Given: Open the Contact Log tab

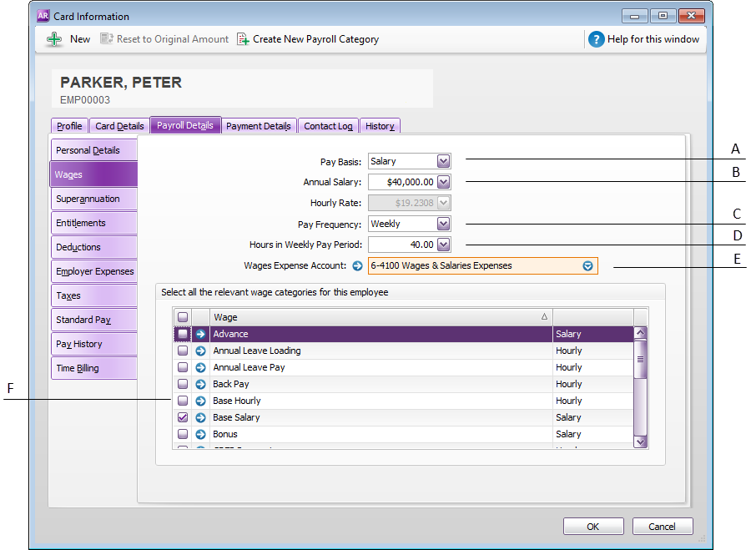Looking at the screenshot, I should point(328,126).
